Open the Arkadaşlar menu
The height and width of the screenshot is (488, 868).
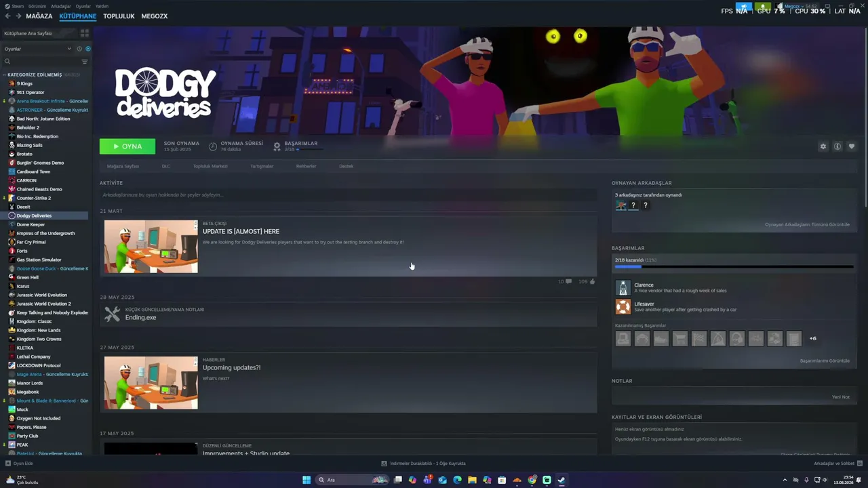click(61, 6)
